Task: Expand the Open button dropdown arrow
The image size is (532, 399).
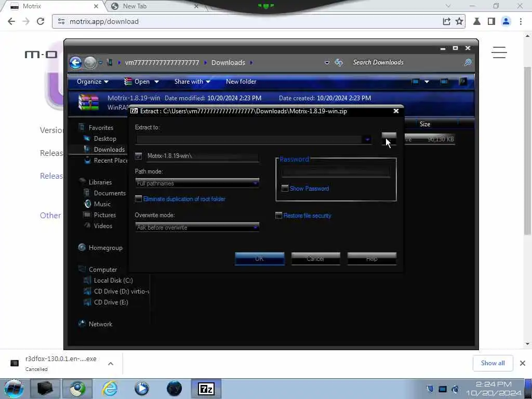Action: click(156, 82)
